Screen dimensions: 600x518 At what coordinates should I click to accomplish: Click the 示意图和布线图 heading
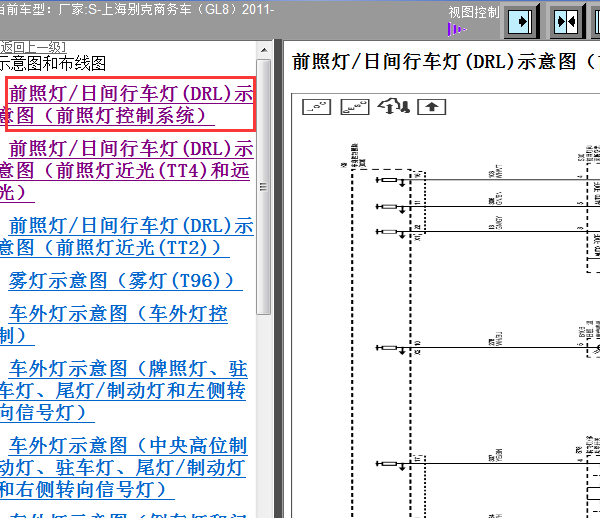tap(53, 63)
